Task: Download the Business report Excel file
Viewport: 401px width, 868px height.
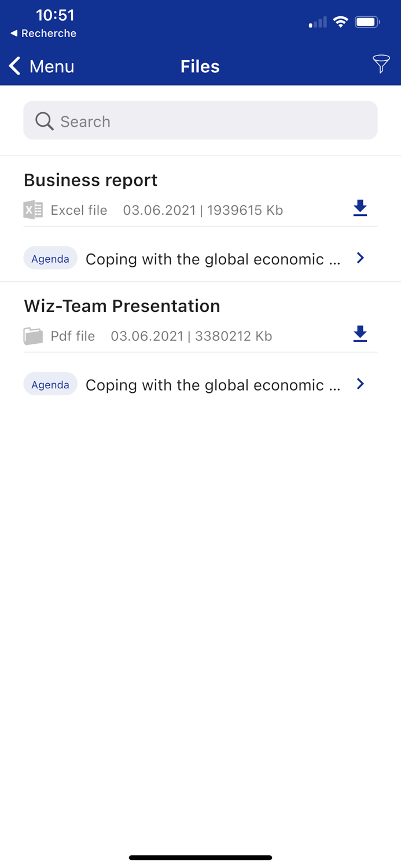Action: (x=360, y=208)
